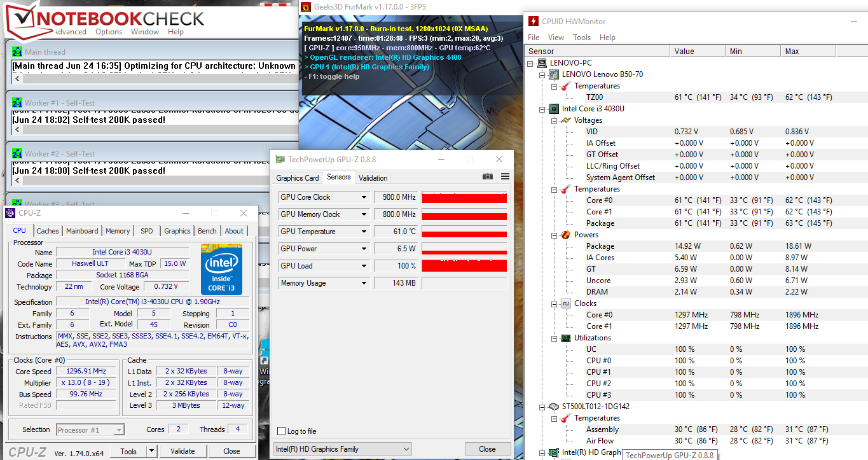Open the GPU Memory Clock sensor dropdown

tap(364, 214)
